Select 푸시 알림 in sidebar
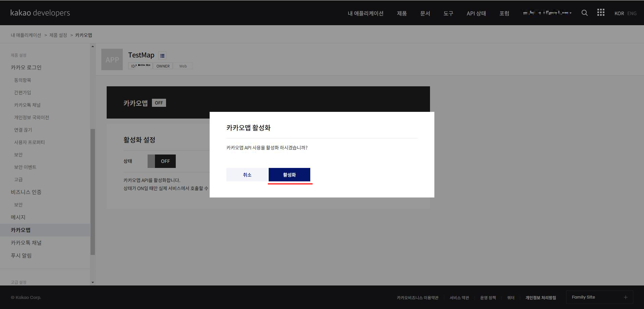This screenshot has height=309, width=644. (x=21, y=256)
